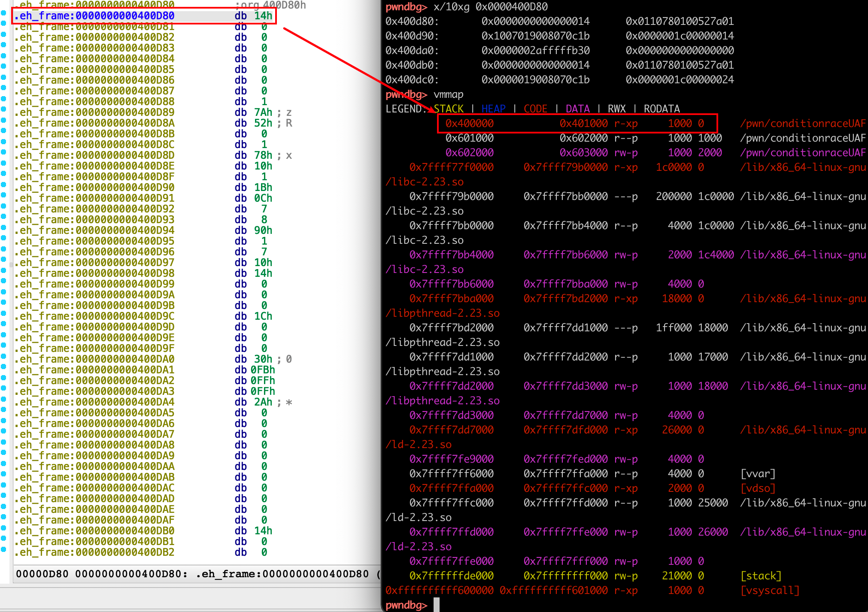Click the 'db 90h' line at 400D94
868x612 pixels.
143,230
